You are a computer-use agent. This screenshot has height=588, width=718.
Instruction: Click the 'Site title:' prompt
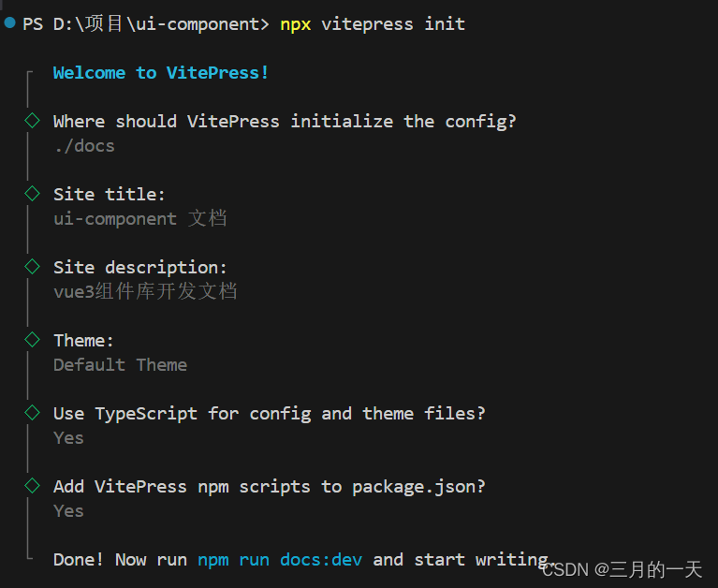click(x=109, y=194)
